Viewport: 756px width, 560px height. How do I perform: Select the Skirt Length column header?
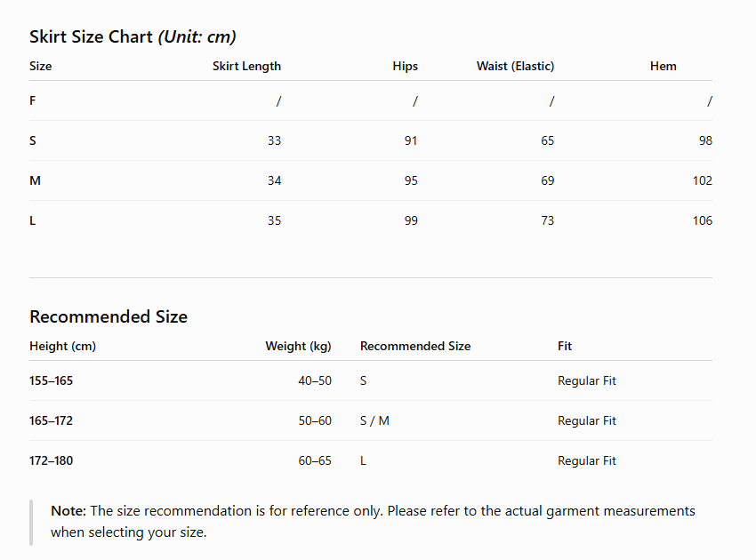(246, 66)
